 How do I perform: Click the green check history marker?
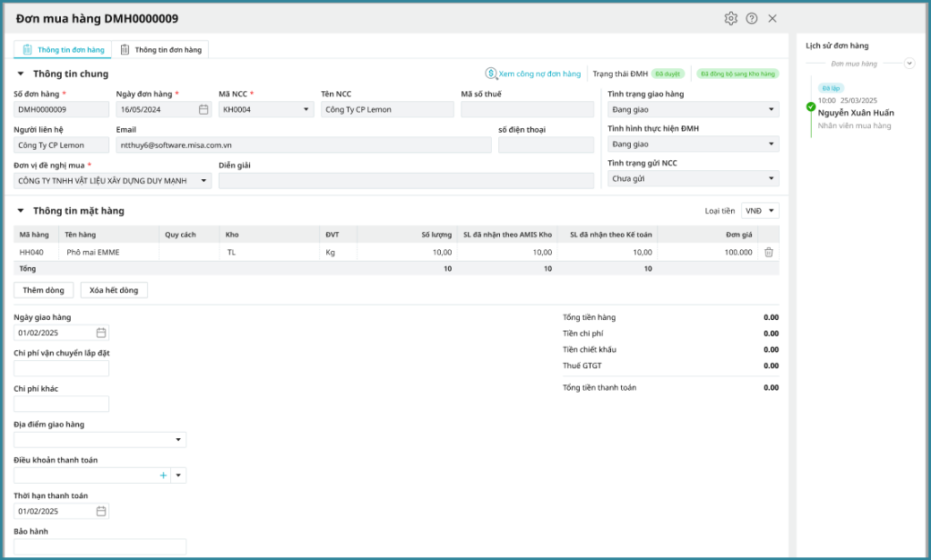pyautogui.click(x=811, y=106)
